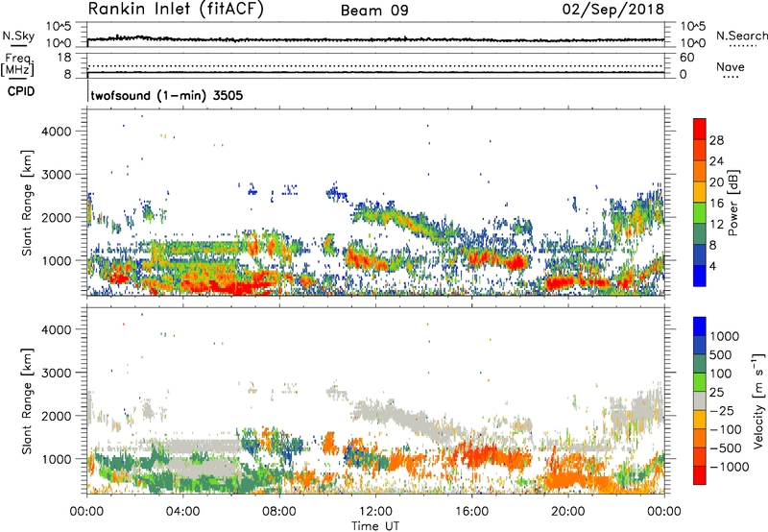Click 'twofsound (1-min) 3505' program label
This screenshot has width=768, height=532.
click(166, 95)
